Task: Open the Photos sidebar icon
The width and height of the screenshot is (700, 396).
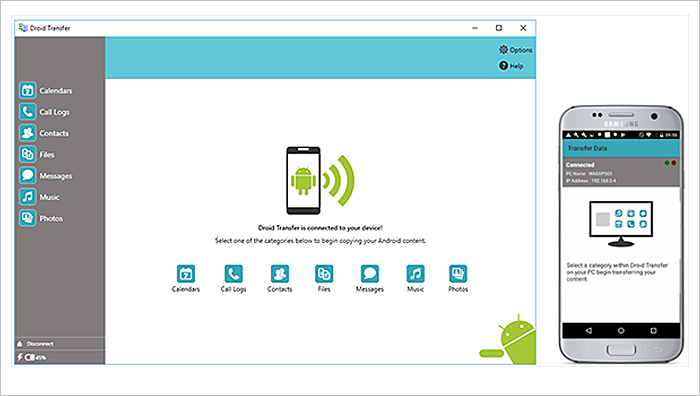Action: pos(28,218)
